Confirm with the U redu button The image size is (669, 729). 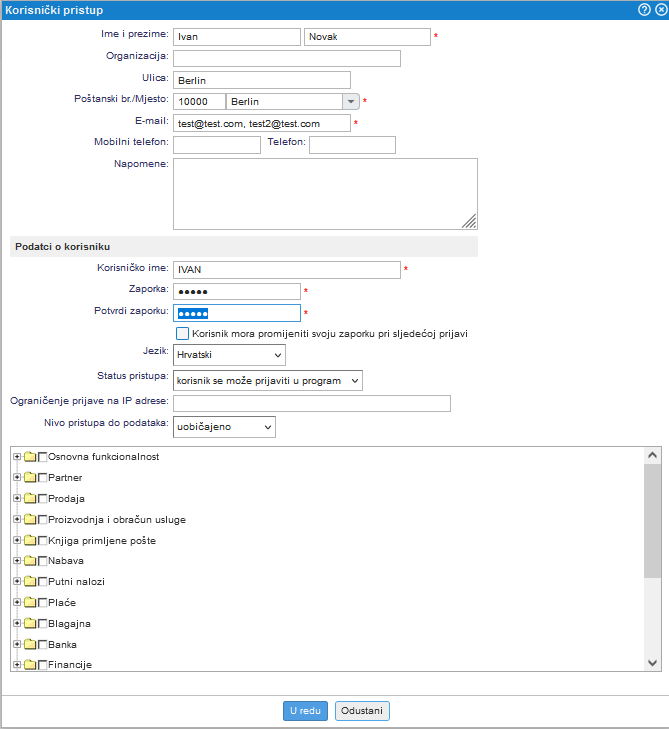tap(305, 711)
